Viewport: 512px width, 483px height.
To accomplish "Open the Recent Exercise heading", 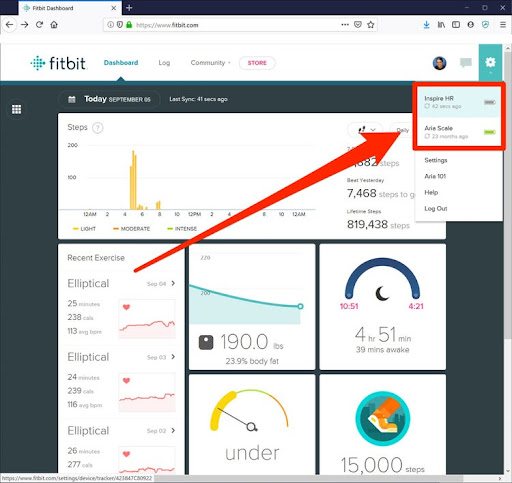I will pyautogui.click(x=96, y=258).
